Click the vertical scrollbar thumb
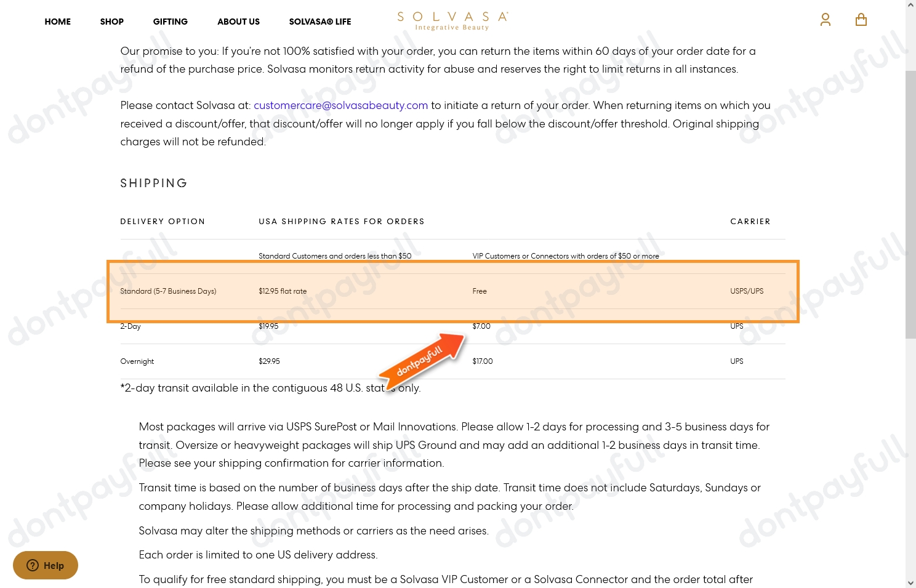The width and height of the screenshot is (916, 588). click(910, 203)
